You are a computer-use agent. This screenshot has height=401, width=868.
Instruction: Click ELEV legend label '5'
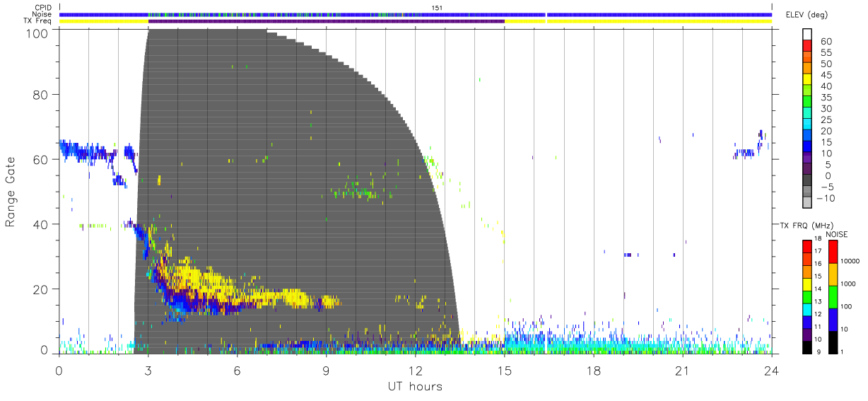[829, 165]
